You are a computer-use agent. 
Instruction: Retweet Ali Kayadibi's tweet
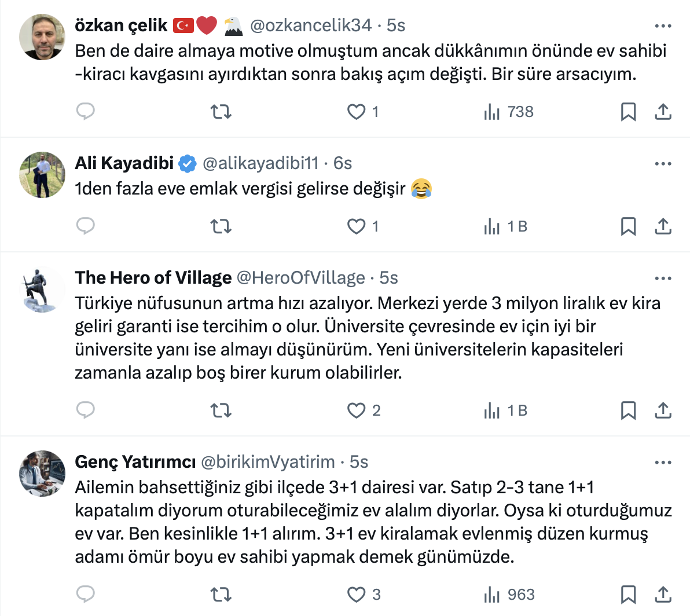[221, 226]
